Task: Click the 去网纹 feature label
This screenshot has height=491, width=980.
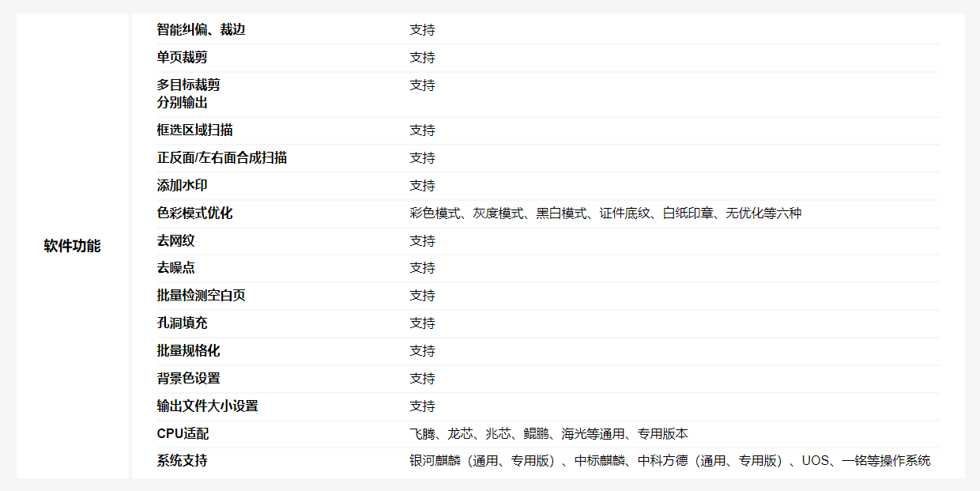Action: click(x=175, y=241)
